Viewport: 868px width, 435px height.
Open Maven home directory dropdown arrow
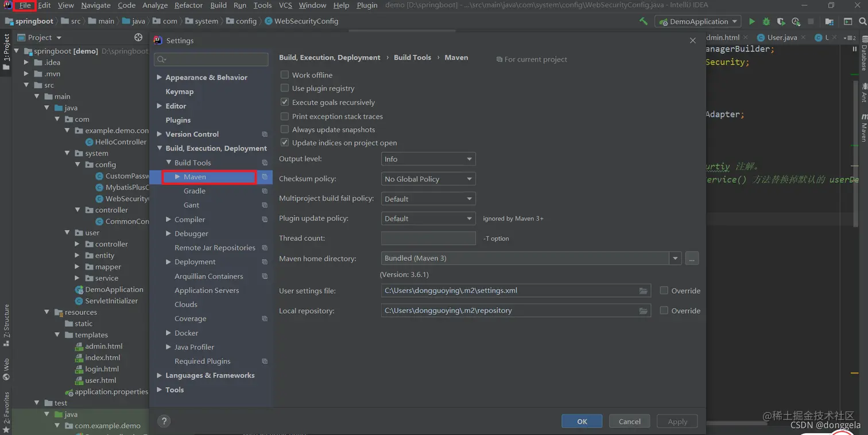click(675, 259)
